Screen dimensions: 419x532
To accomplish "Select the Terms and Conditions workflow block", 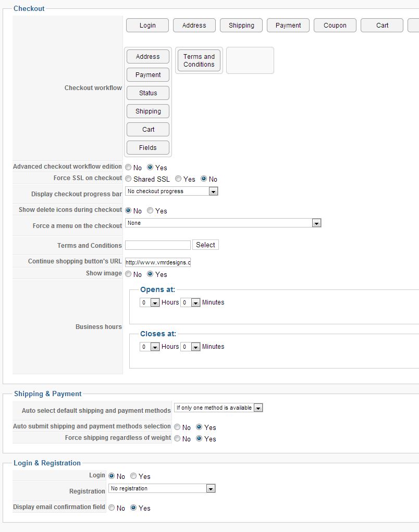I will pos(199,60).
